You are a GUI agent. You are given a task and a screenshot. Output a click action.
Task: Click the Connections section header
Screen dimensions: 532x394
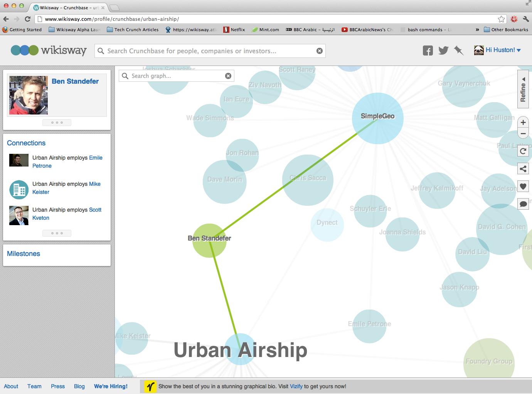(26, 143)
